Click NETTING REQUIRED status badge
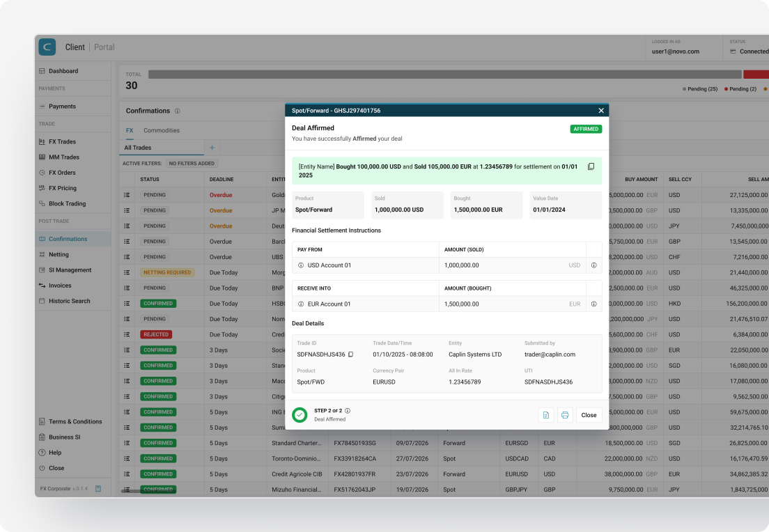Screen dimensions: 769x532 pyautogui.click(x=167, y=273)
